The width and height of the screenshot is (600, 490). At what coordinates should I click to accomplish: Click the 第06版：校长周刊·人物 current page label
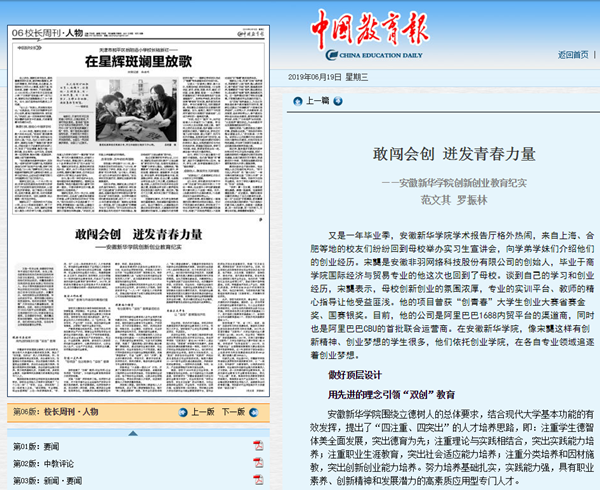(56, 412)
